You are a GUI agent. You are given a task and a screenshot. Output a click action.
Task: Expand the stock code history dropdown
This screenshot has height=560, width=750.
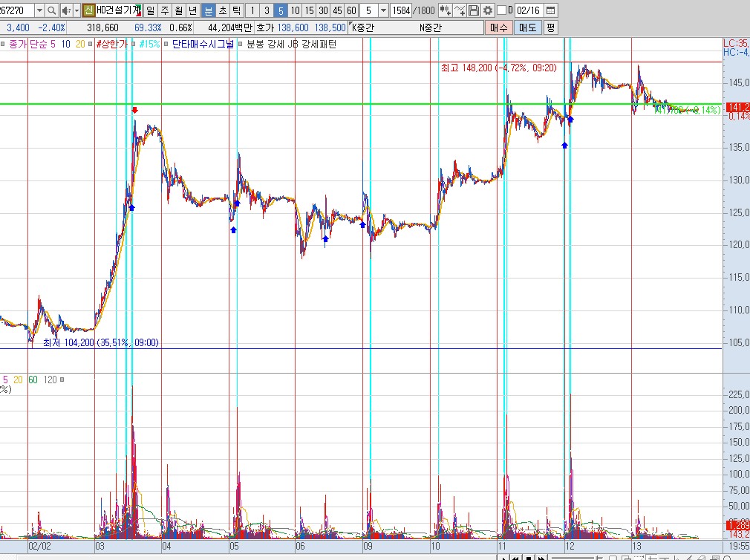click(x=39, y=10)
